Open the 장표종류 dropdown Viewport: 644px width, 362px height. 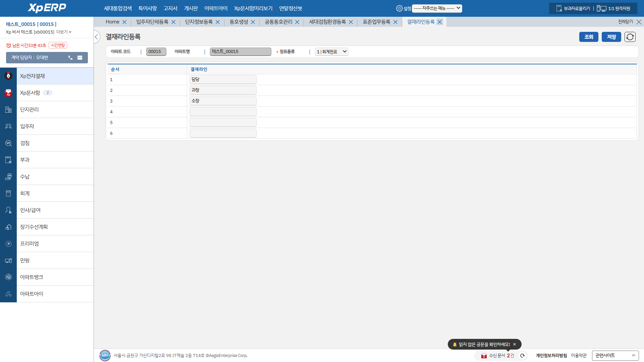(331, 52)
